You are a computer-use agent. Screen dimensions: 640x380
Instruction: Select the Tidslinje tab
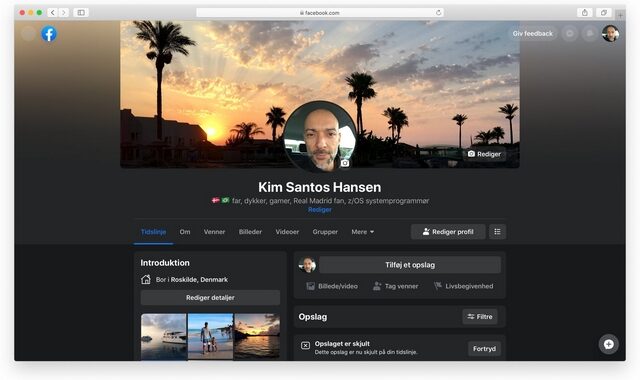coord(153,232)
